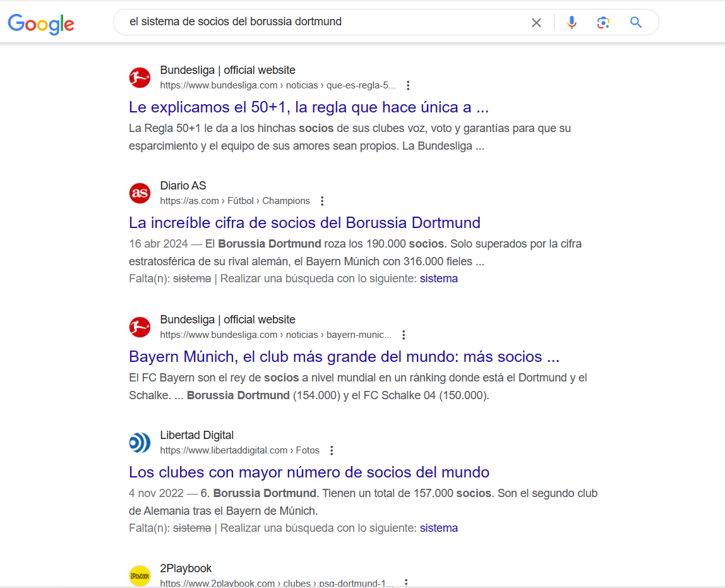This screenshot has height=588, width=725.
Task: Click the blue magnifier search button
Action: tap(636, 22)
